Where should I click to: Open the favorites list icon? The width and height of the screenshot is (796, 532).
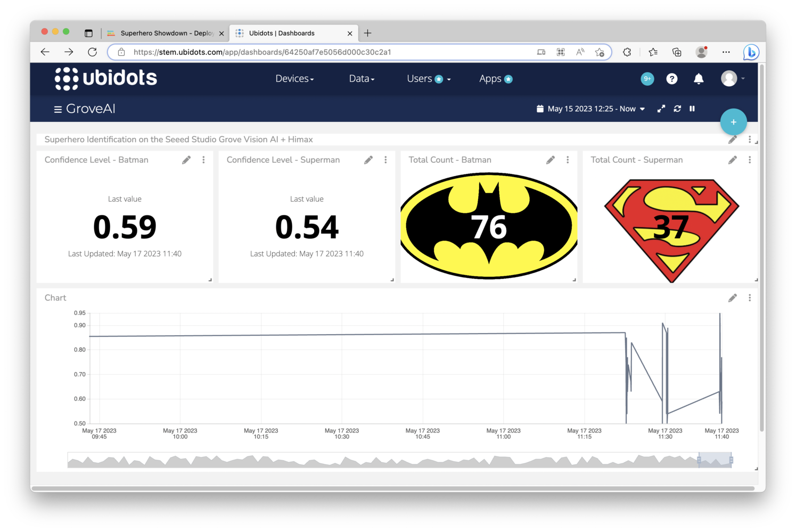[653, 52]
